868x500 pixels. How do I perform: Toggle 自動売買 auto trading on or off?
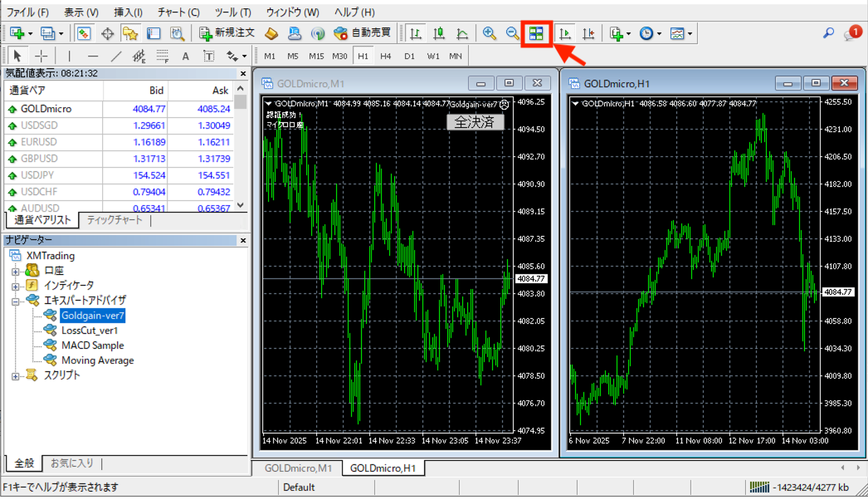pos(362,34)
